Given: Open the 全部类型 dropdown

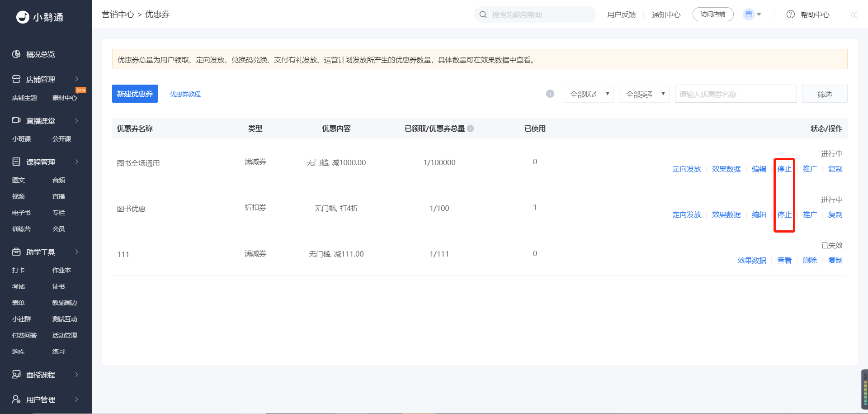Looking at the screenshot, I should click(644, 94).
